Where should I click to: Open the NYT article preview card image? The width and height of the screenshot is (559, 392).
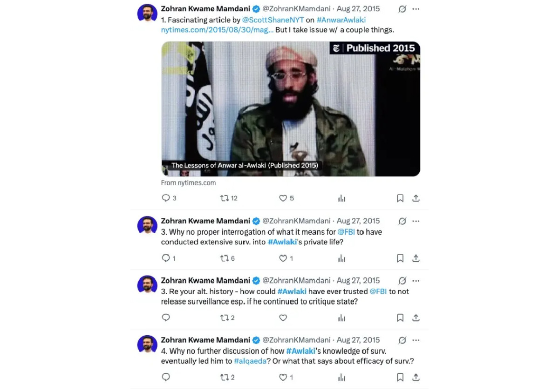[x=291, y=109]
